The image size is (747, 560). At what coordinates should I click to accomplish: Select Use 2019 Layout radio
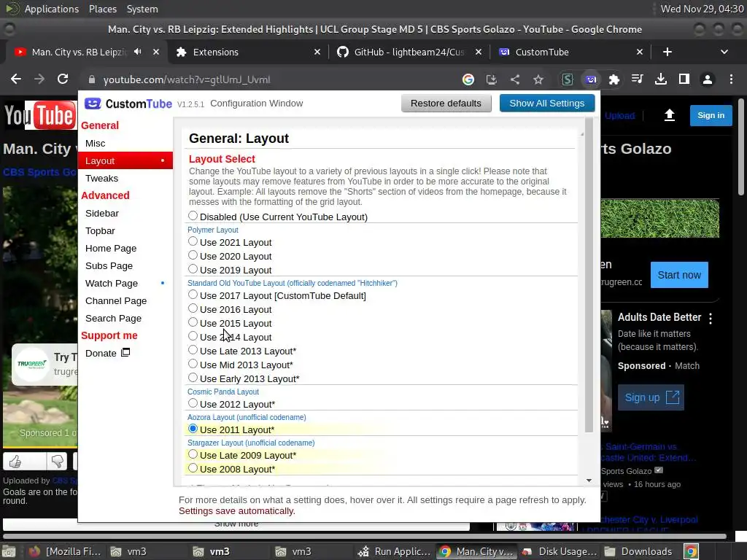tap(193, 269)
